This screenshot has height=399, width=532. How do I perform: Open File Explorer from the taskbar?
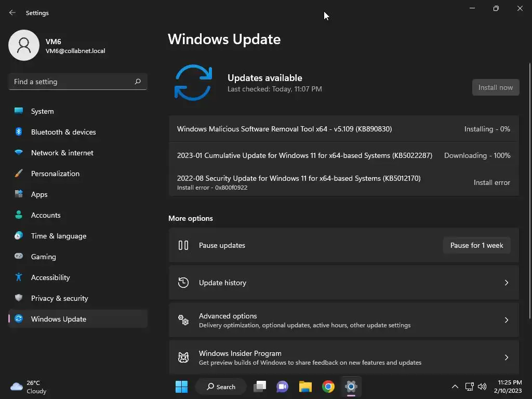[305, 387]
